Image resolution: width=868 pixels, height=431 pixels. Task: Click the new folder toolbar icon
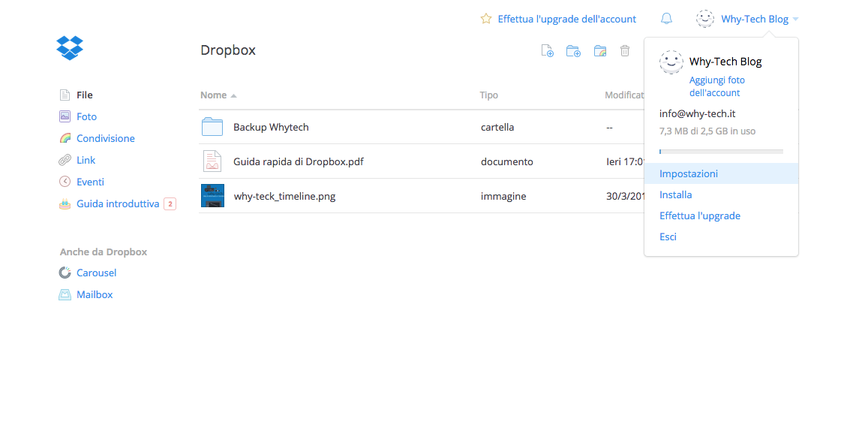click(573, 51)
